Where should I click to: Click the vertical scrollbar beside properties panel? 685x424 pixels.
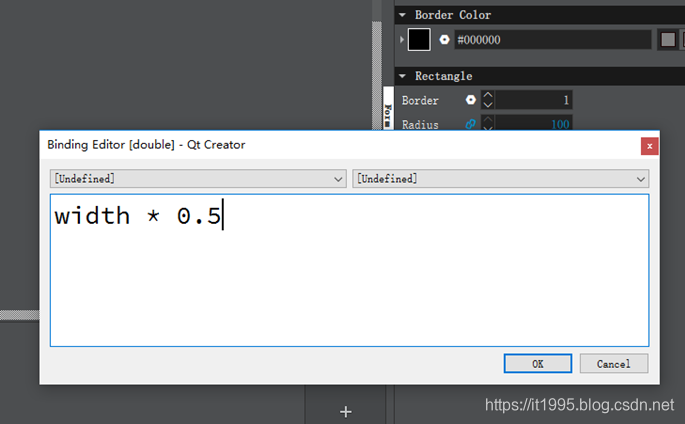click(x=377, y=74)
